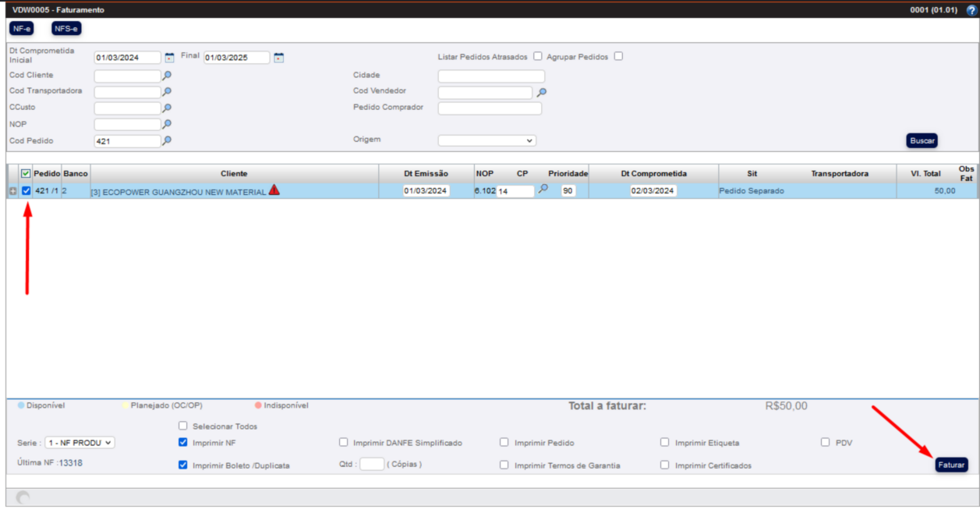Click the Faturar button
Viewport: 980px width, 527px height.
pos(951,465)
